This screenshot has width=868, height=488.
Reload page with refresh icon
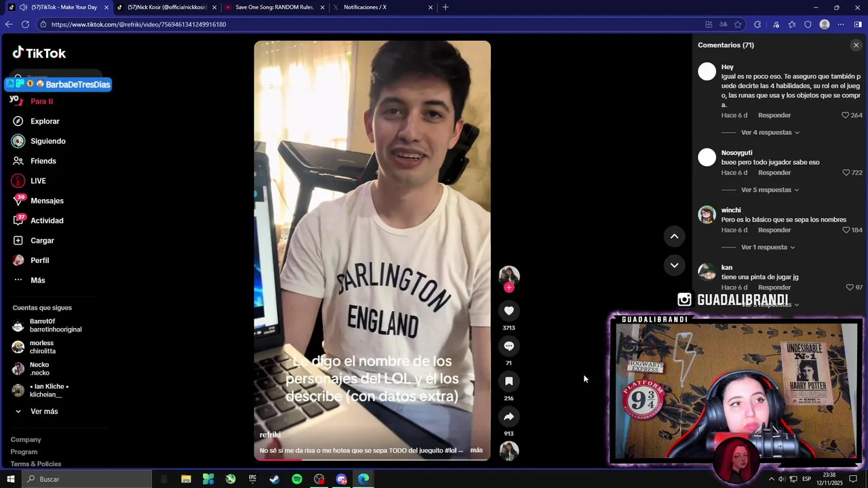pos(25,24)
